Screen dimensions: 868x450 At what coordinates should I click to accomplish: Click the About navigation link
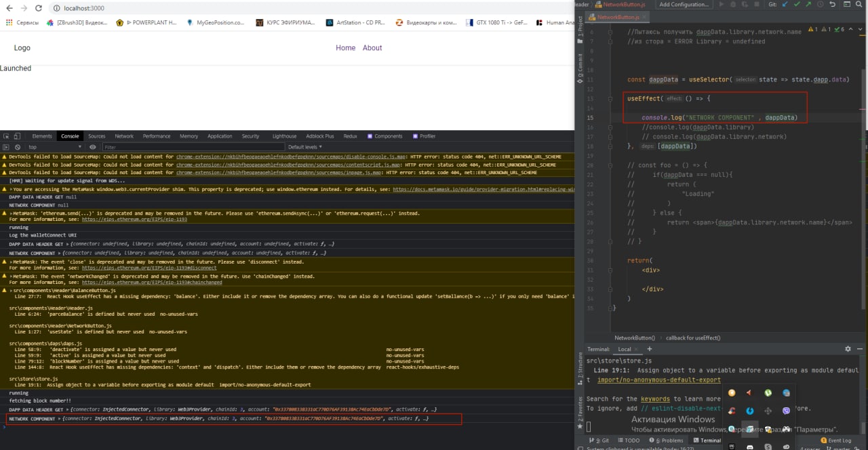point(372,48)
